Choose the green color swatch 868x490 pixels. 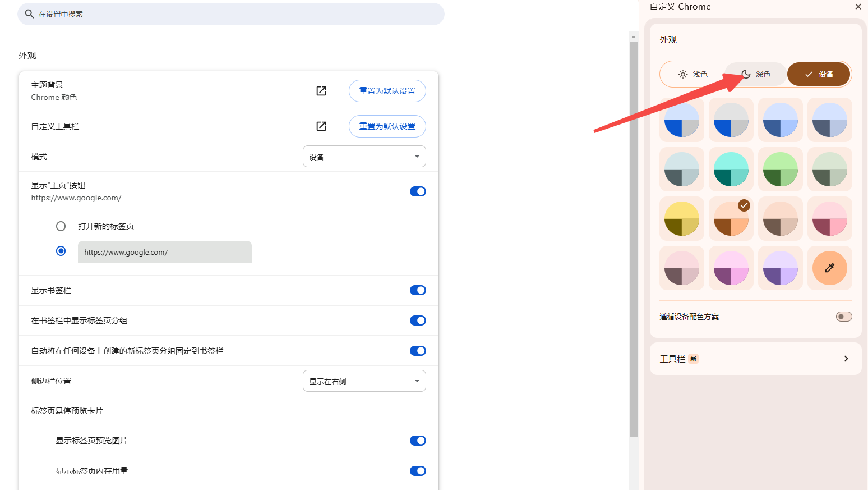tap(781, 170)
